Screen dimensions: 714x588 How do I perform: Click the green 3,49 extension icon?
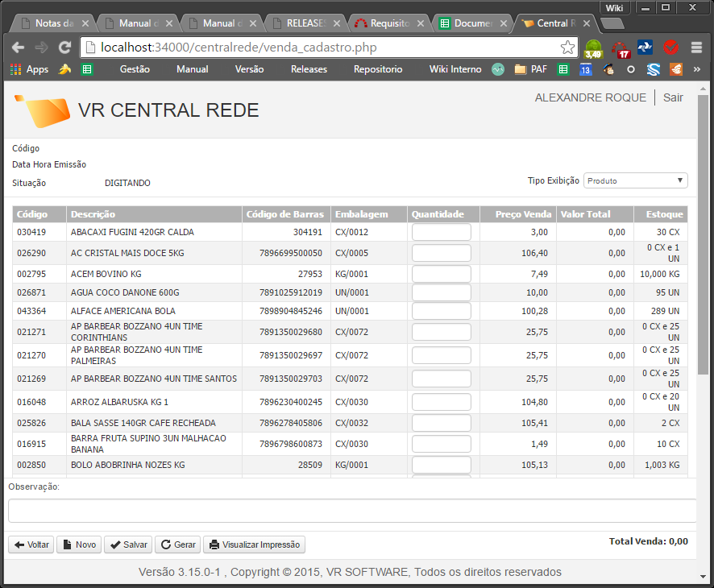tap(594, 48)
